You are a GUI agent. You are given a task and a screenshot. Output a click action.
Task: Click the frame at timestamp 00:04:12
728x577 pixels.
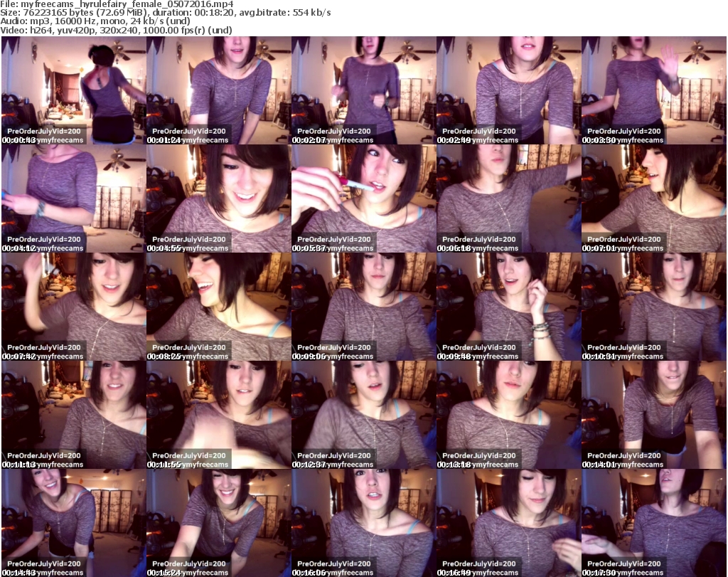pos(74,198)
